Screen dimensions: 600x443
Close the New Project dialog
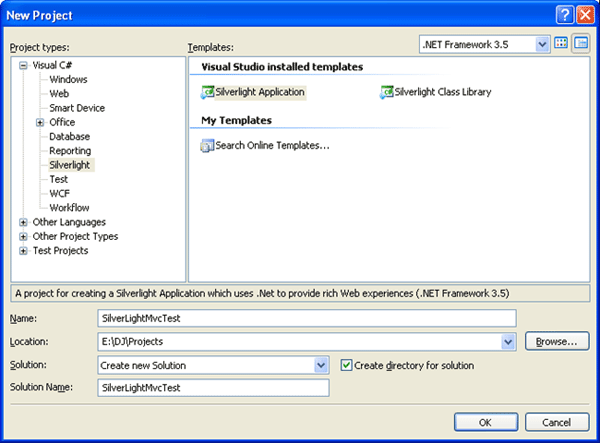[x=585, y=15]
